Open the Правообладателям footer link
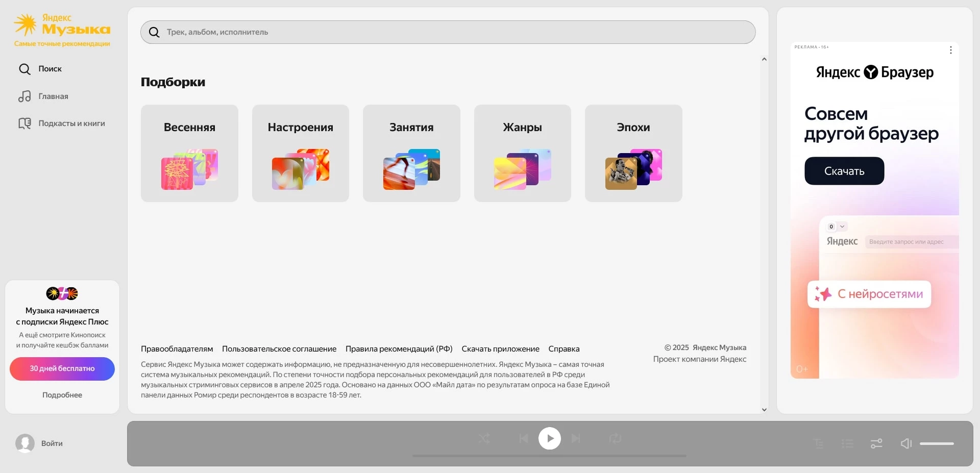The image size is (980, 473). (177, 348)
